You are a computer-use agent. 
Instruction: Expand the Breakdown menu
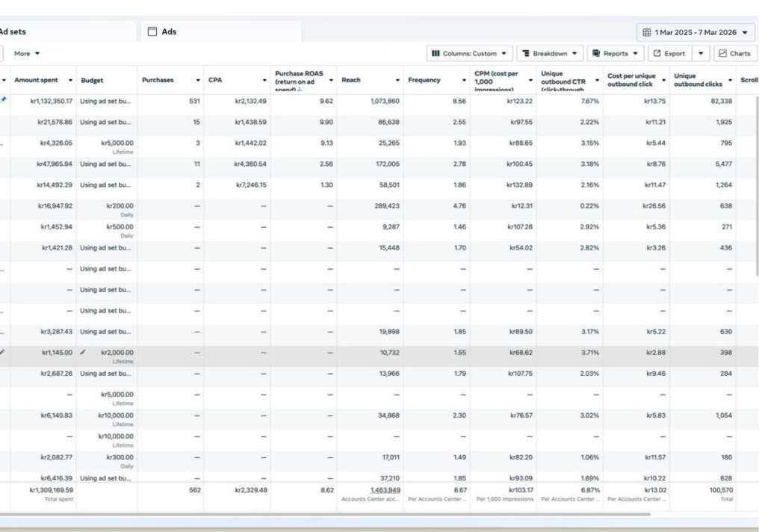(550, 54)
